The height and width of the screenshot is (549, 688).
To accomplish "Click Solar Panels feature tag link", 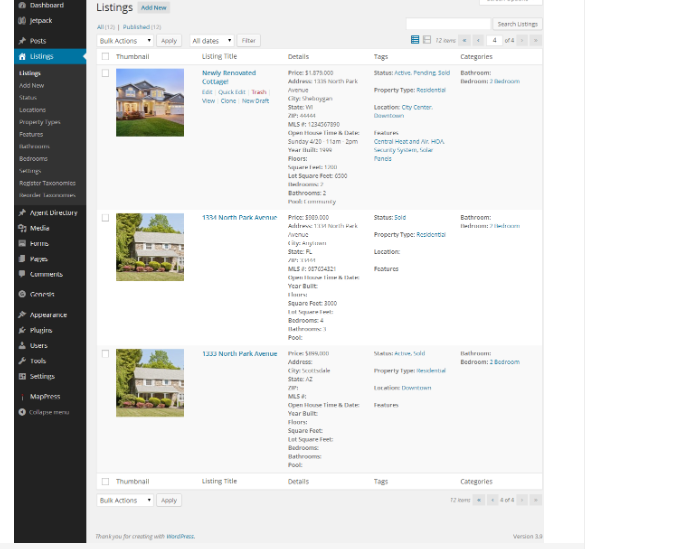I will coord(403,154).
